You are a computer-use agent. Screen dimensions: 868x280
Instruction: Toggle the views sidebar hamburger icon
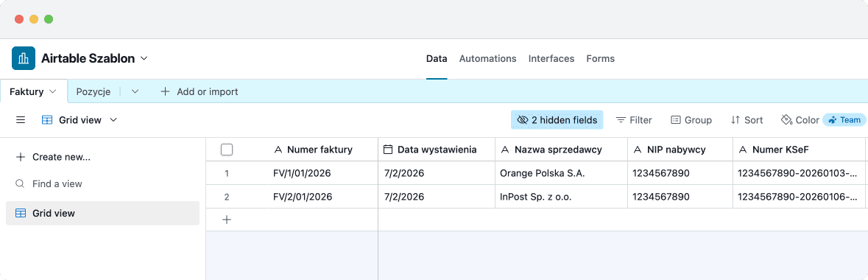(21, 120)
